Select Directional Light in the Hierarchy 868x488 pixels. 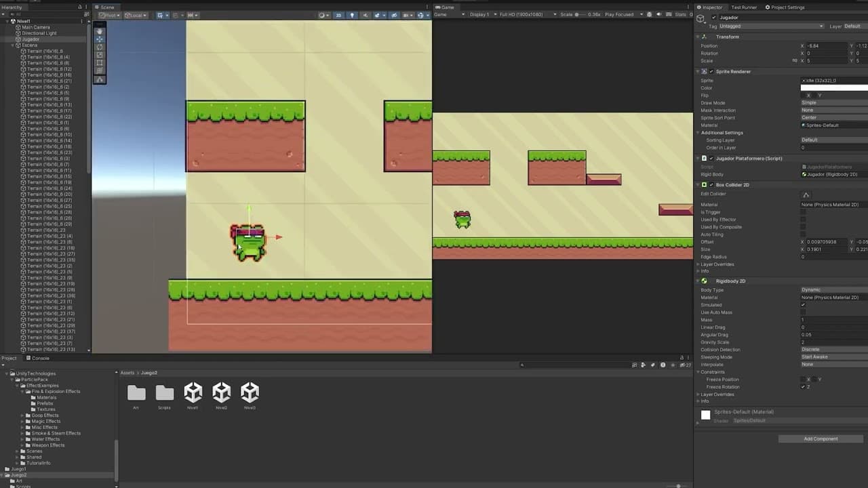click(x=39, y=33)
